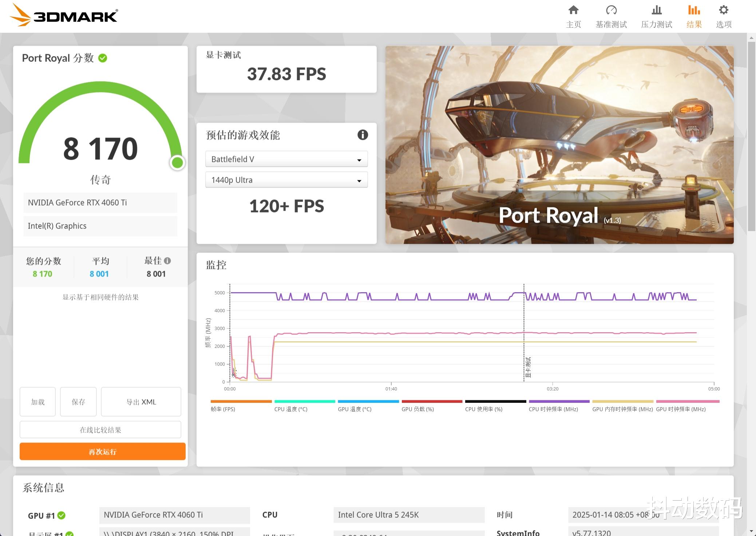Viewport: 756px width, 536px height.
Task: Click the vertical scrollbar on the right
Action: coord(752,136)
